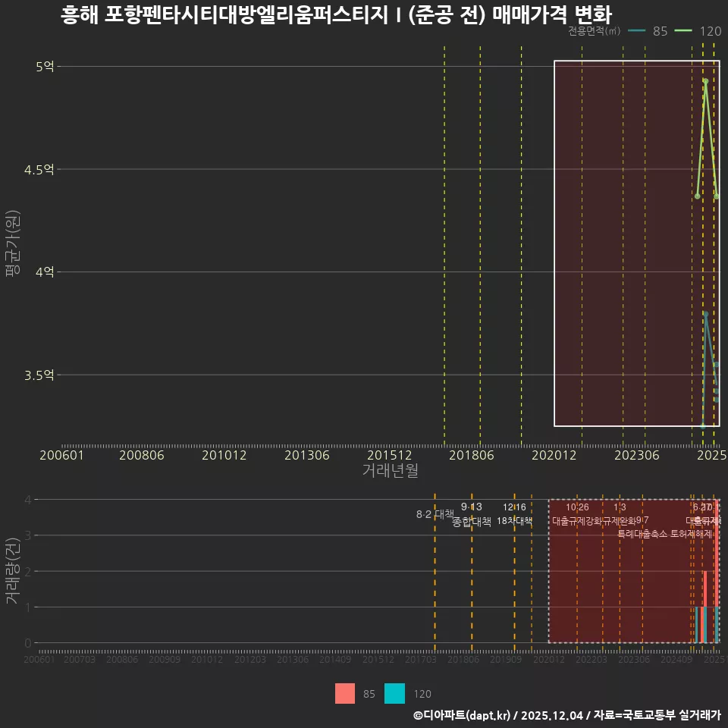
Task: Select the 8·2 대책 policy marker line
Action: 435,514
